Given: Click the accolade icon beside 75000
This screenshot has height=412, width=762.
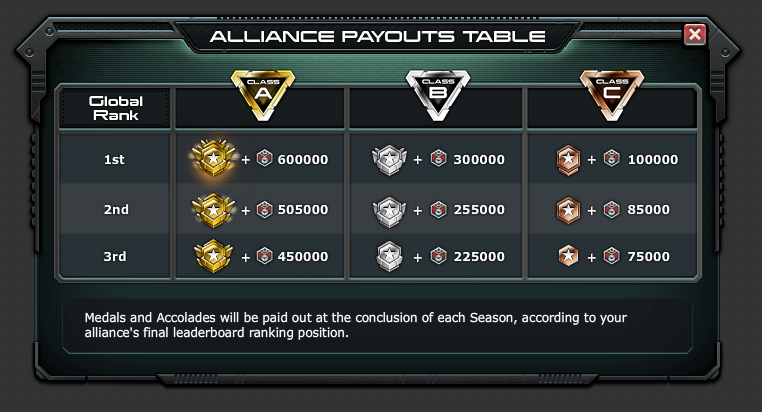Looking at the screenshot, I should tap(613, 256).
